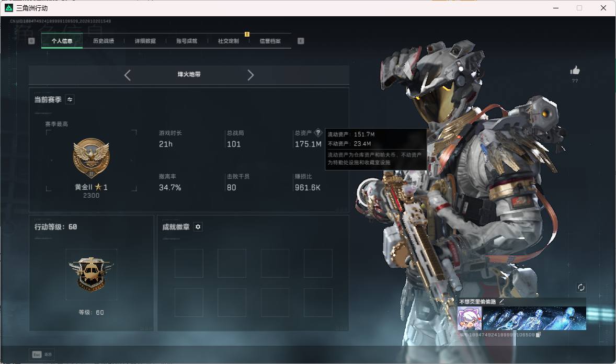Click the Esc 返回 back button
The width and height of the screenshot is (616, 364).
pos(42,355)
